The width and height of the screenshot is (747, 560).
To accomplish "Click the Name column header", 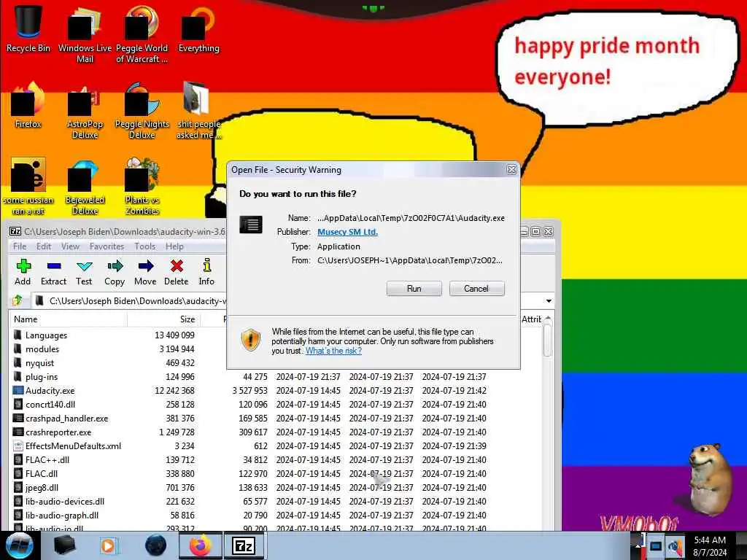I will point(68,319).
